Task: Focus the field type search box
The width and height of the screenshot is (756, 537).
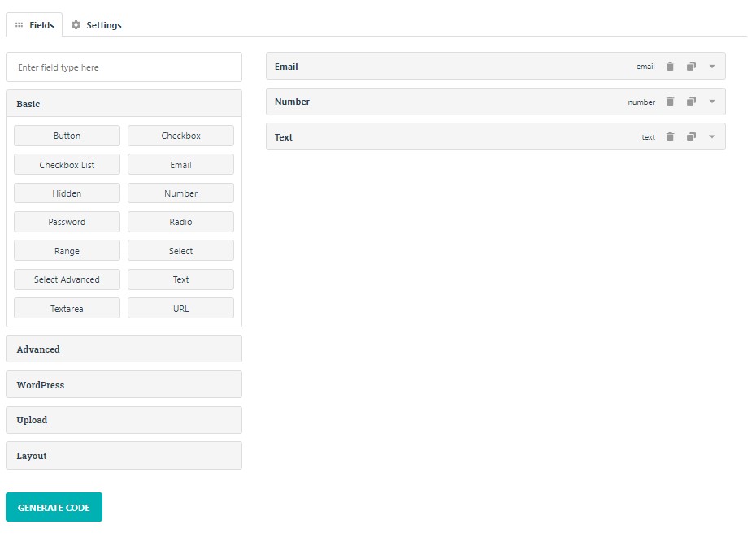Action: click(x=124, y=67)
